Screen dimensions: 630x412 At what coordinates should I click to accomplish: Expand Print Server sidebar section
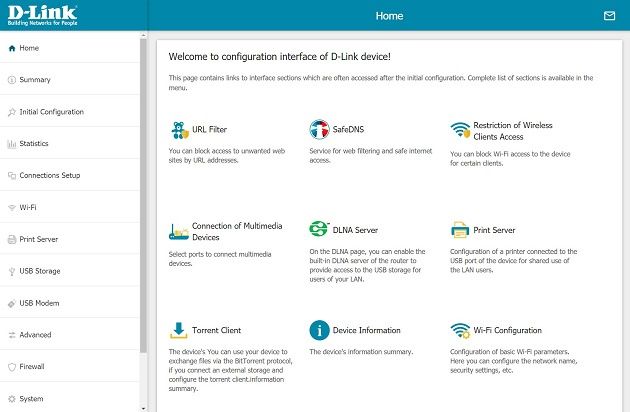70,239
